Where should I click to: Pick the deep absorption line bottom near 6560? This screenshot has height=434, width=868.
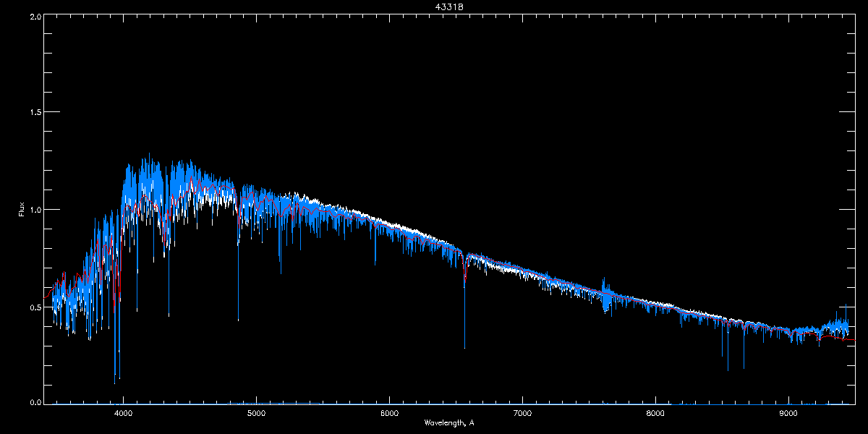464,347
